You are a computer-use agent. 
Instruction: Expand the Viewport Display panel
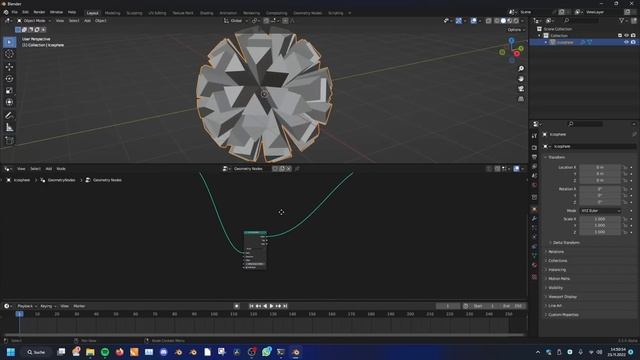point(562,297)
